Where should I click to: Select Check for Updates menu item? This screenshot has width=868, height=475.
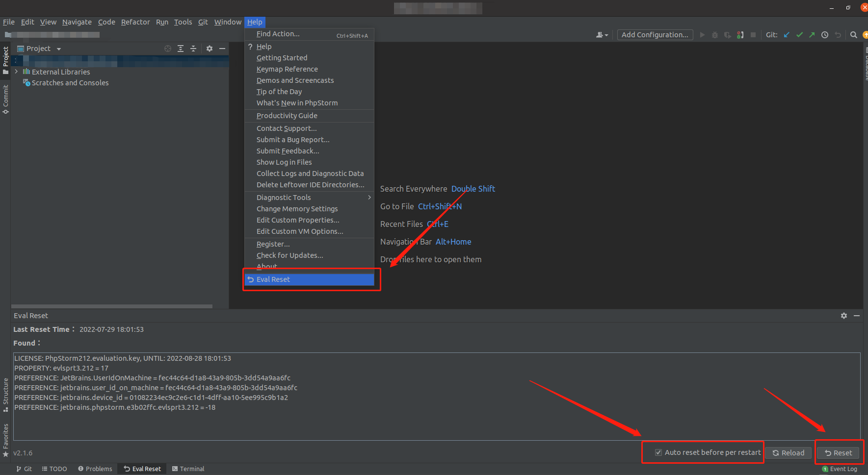tap(309, 255)
